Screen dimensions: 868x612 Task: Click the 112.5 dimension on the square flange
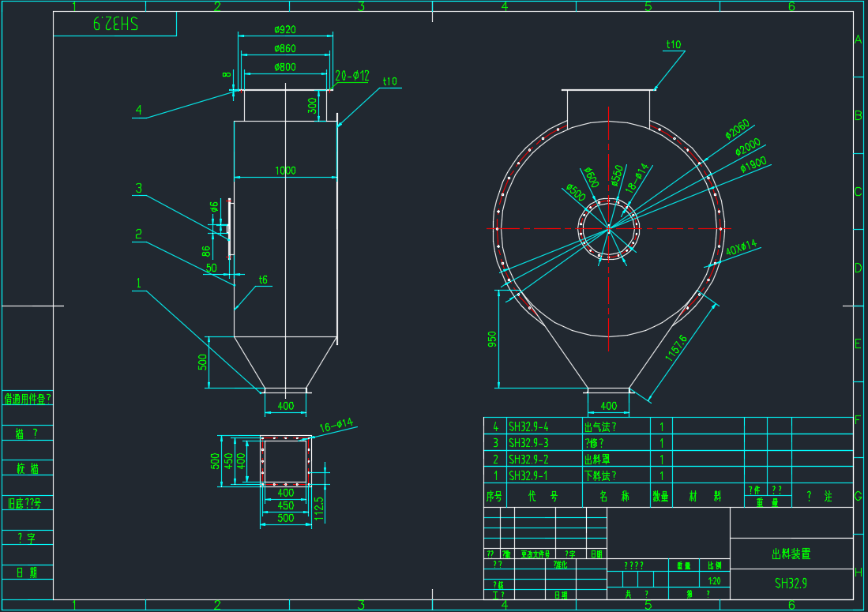(x=318, y=509)
